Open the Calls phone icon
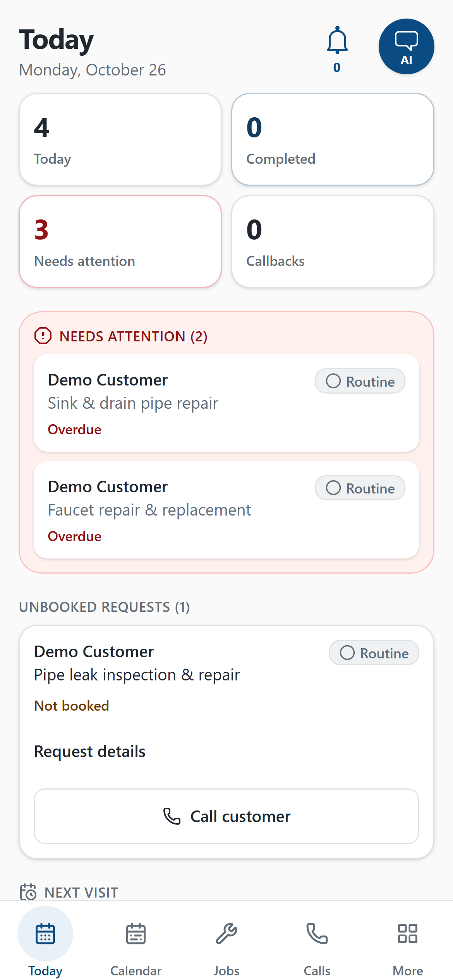 [317, 934]
